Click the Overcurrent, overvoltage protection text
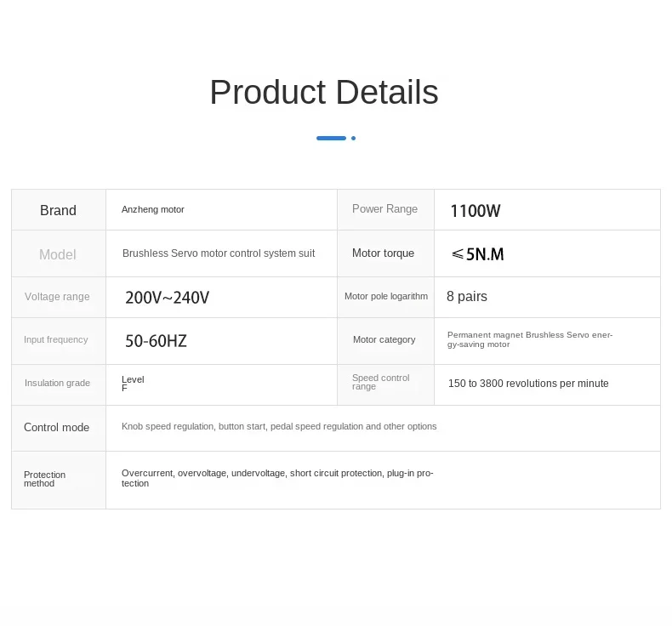 tap(277, 478)
